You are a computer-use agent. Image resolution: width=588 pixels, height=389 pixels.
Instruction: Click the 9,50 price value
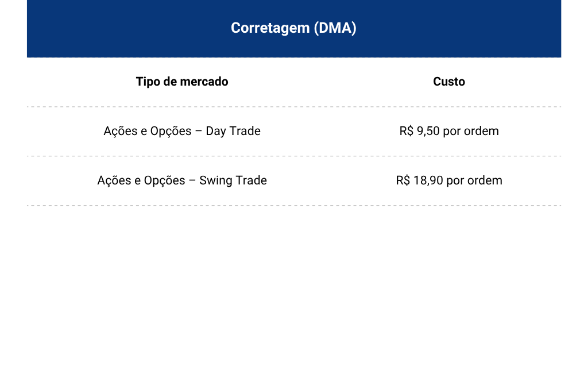point(428,131)
